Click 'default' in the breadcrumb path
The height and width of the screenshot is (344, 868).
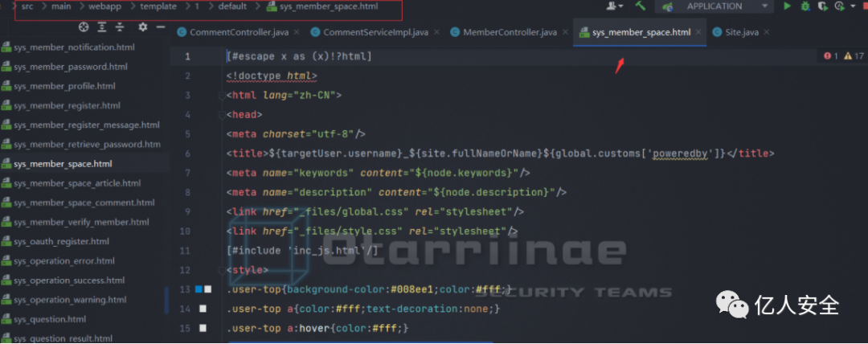(x=232, y=6)
